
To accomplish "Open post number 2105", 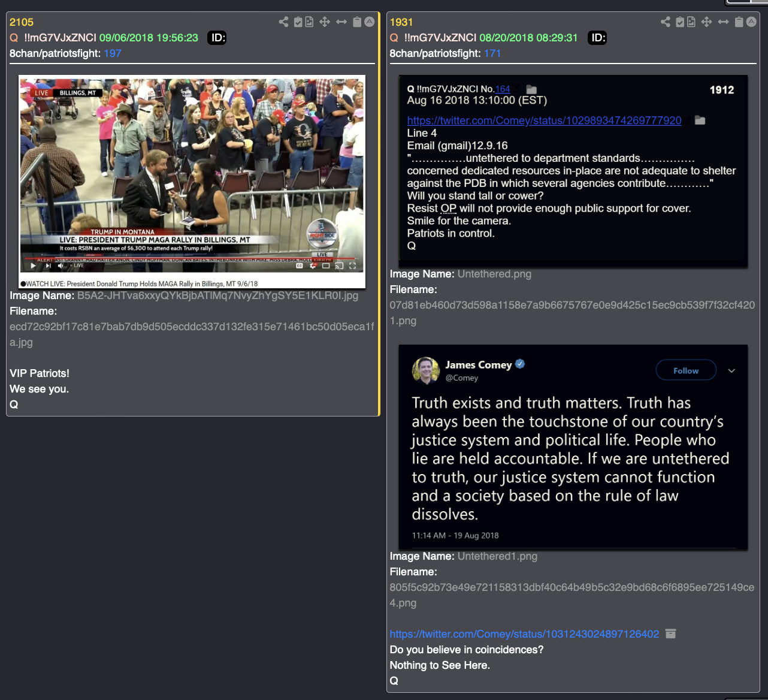I will point(22,22).
